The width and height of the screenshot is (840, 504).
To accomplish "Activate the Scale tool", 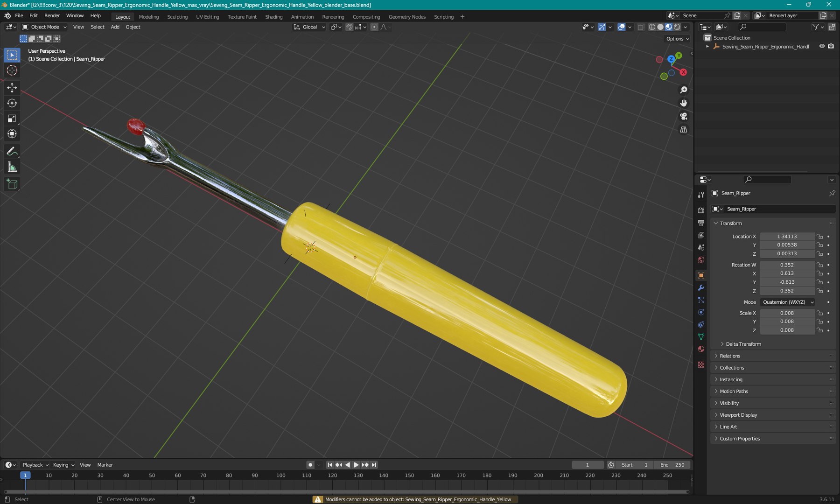I will (x=12, y=119).
